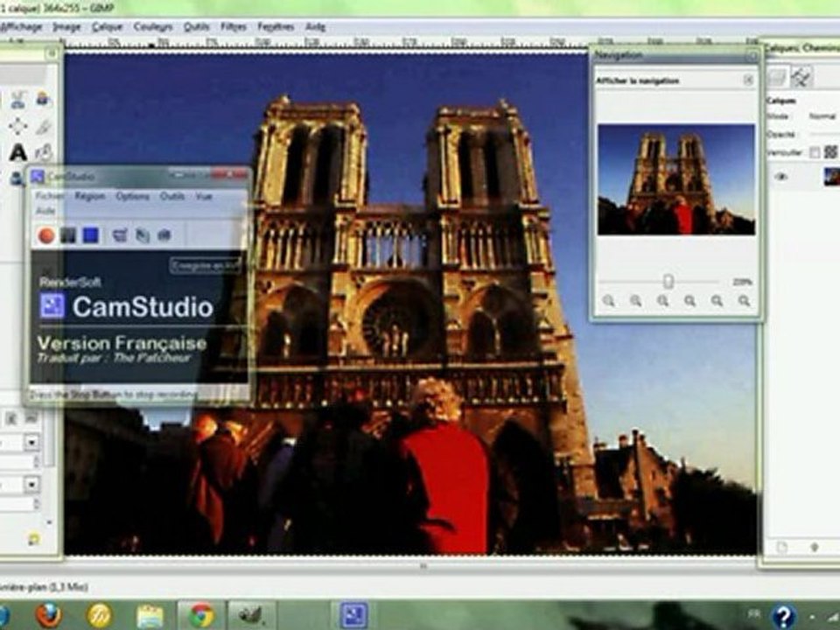Click the lower spin arrows in tool options
Viewport: 840px width, 630px height.
pos(37,504)
